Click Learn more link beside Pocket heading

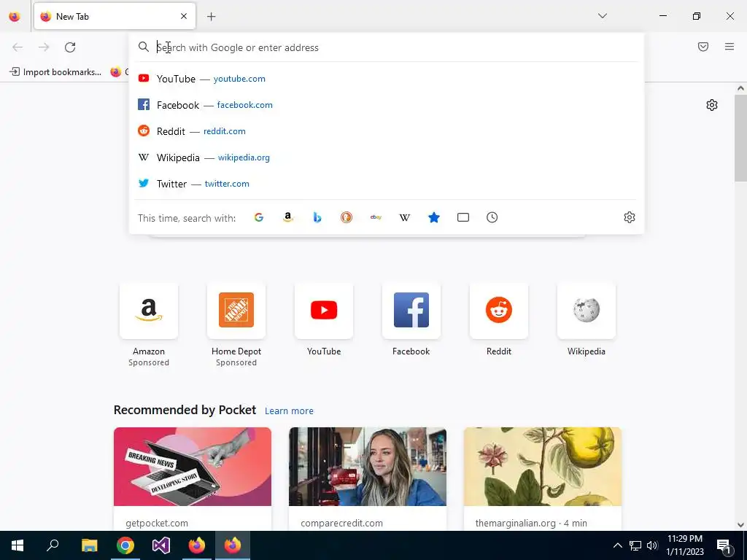coord(289,411)
